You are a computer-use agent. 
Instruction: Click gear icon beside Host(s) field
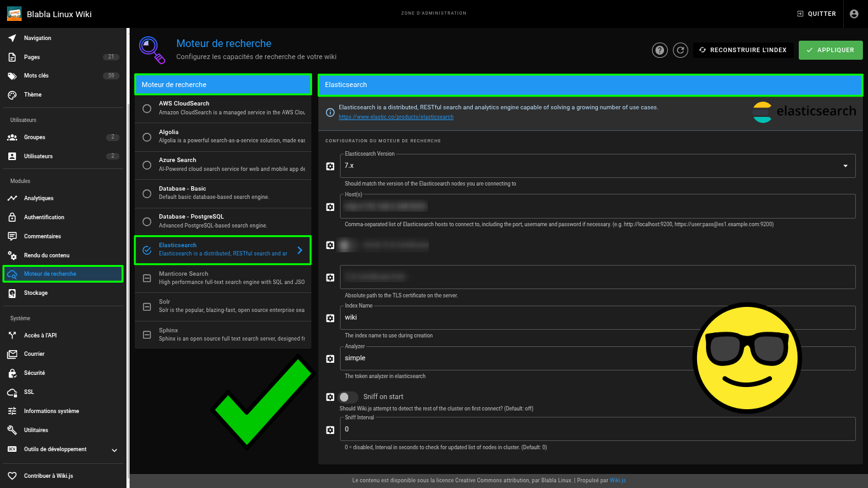point(330,207)
